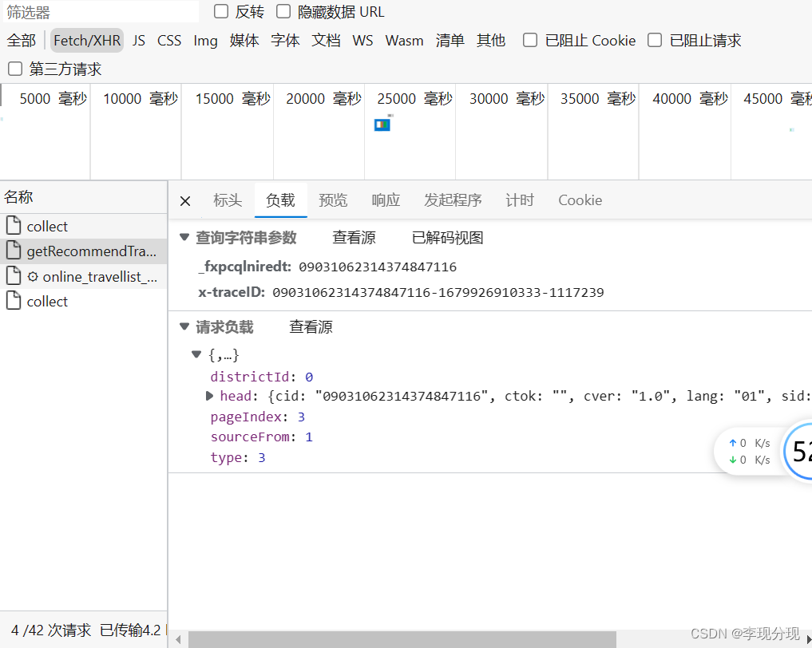
Task: Click 查看源 next to 请求负载
Action: (311, 327)
